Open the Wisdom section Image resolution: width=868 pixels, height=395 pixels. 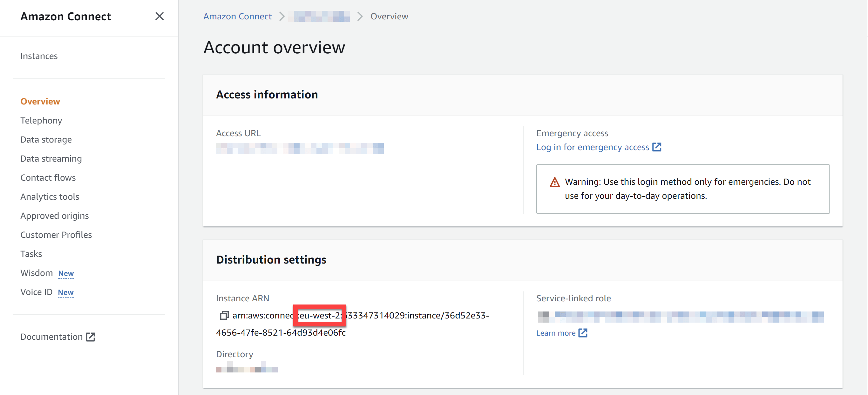coord(37,273)
